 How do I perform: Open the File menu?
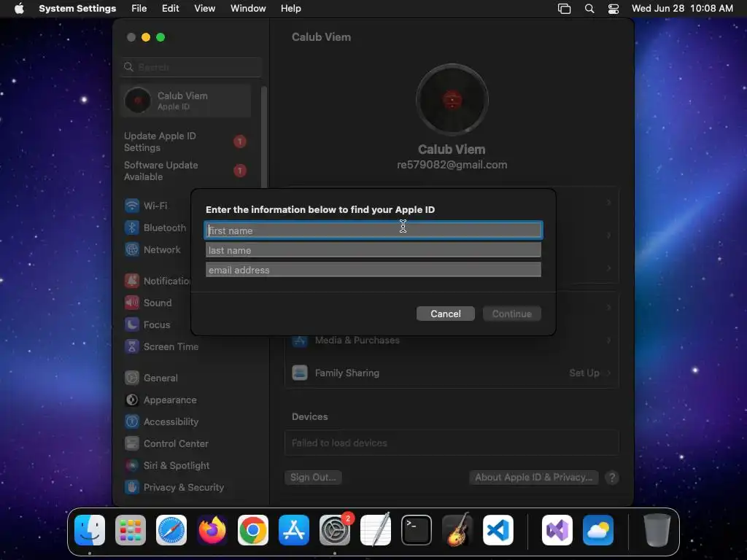pyautogui.click(x=139, y=9)
